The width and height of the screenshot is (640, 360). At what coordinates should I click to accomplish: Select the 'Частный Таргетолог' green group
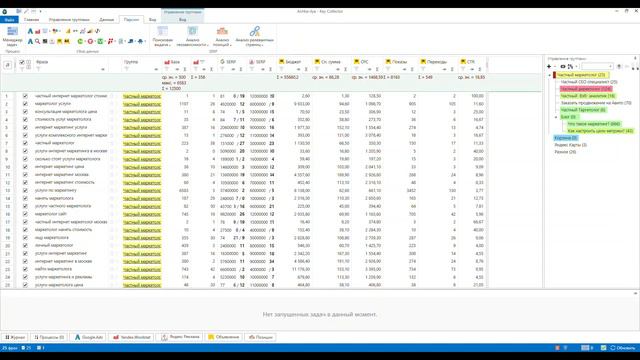click(x=583, y=110)
